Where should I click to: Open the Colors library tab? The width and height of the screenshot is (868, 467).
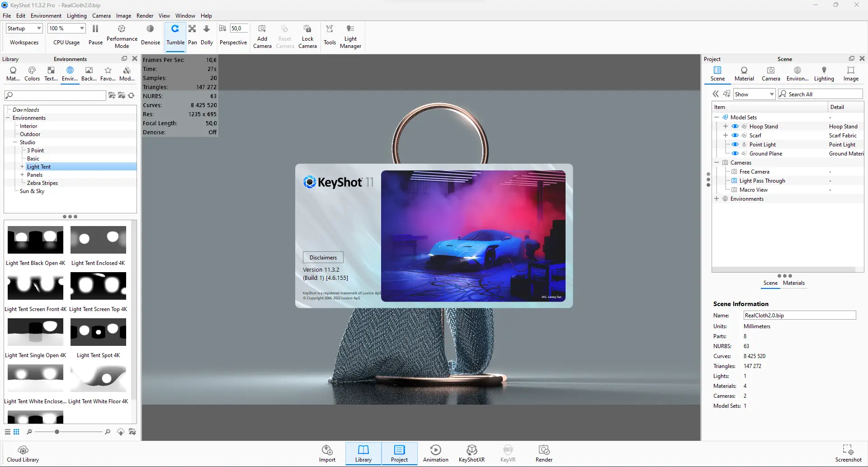click(32, 74)
